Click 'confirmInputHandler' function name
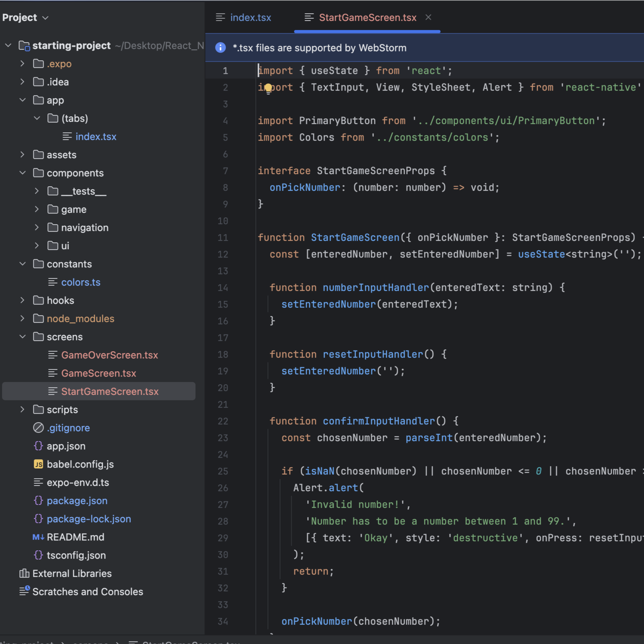The width and height of the screenshot is (644, 644). 379,421
